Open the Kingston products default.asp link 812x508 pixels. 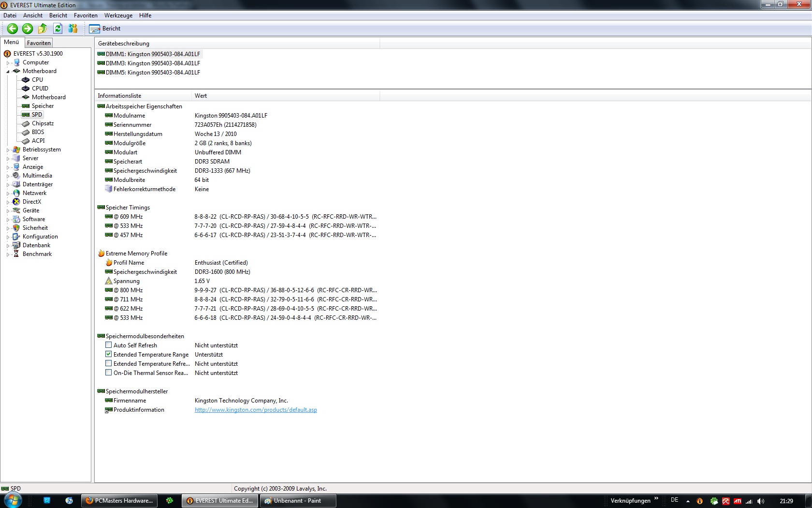point(256,410)
